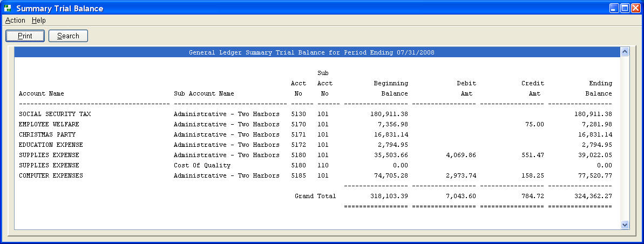Minimize the Summary Trial Balance window
The width and height of the screenshot is (644, 244).
click(614, 8)
